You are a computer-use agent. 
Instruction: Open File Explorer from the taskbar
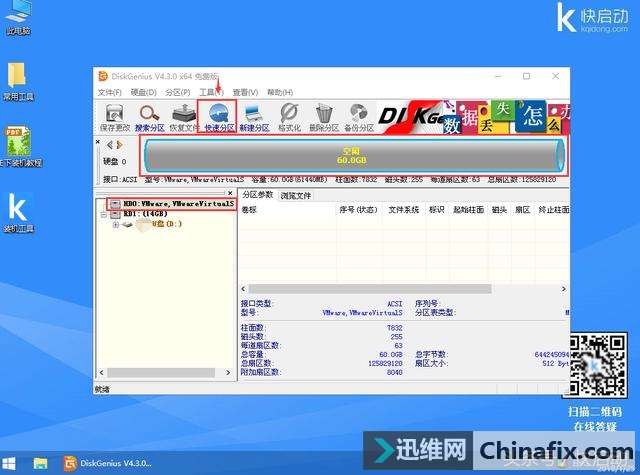pyautogui.click(x=40, y=464)
